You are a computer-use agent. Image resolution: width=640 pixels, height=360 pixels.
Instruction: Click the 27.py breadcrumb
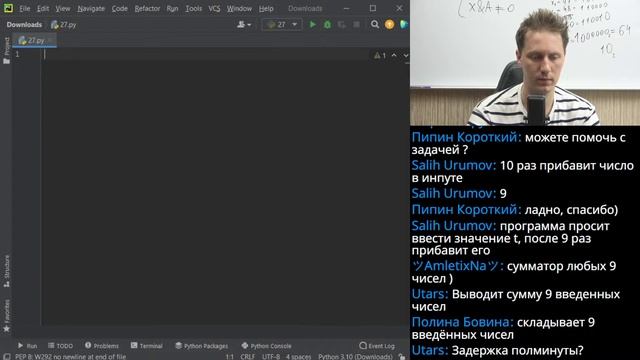(64, 24)
